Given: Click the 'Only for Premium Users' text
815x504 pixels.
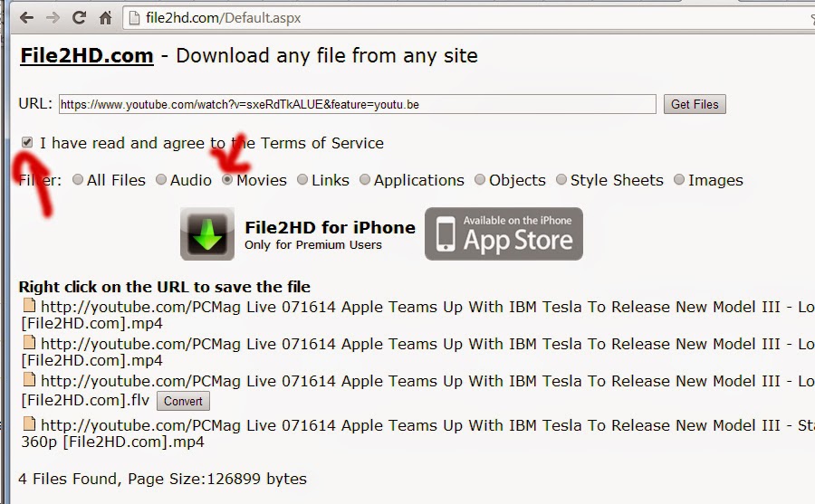Looking at the screenshot, I should pos(313,244).
